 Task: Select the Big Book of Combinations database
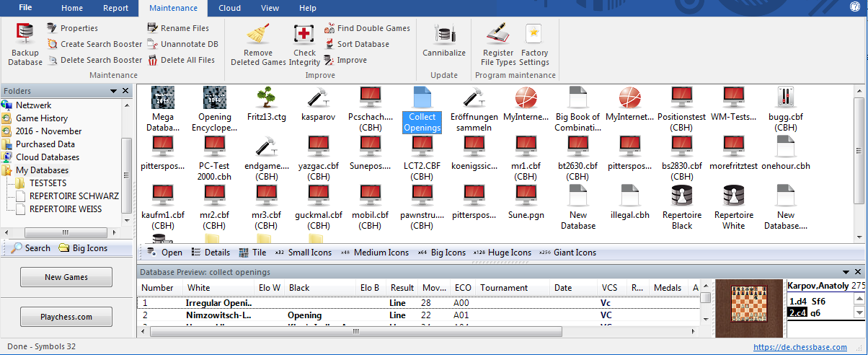(x=577, y=108)
